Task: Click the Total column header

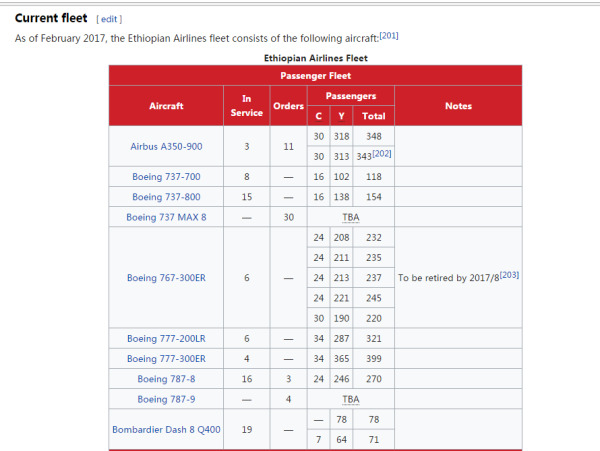Action: 373,116
